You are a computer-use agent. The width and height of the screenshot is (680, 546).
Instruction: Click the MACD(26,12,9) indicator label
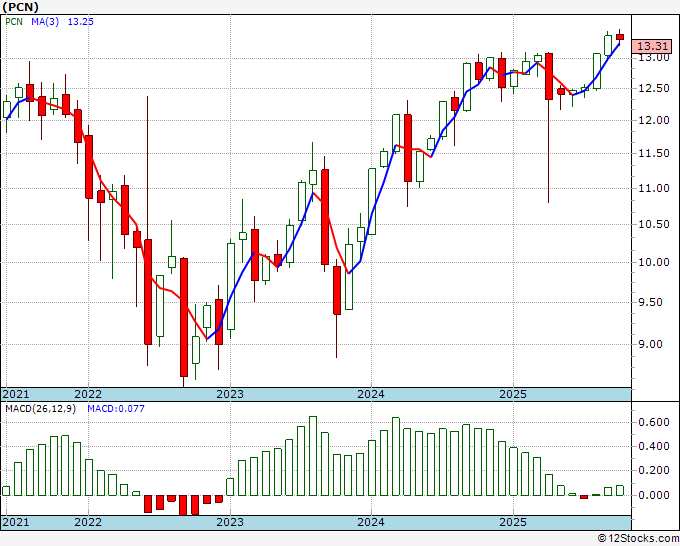(40, 409)
